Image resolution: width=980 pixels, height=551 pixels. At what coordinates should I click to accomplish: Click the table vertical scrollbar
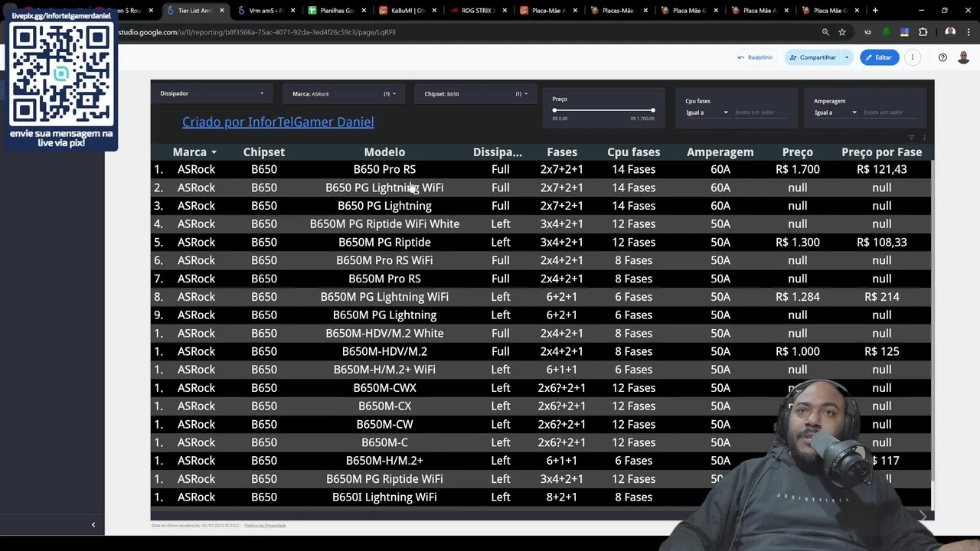[x=933, y=321]
